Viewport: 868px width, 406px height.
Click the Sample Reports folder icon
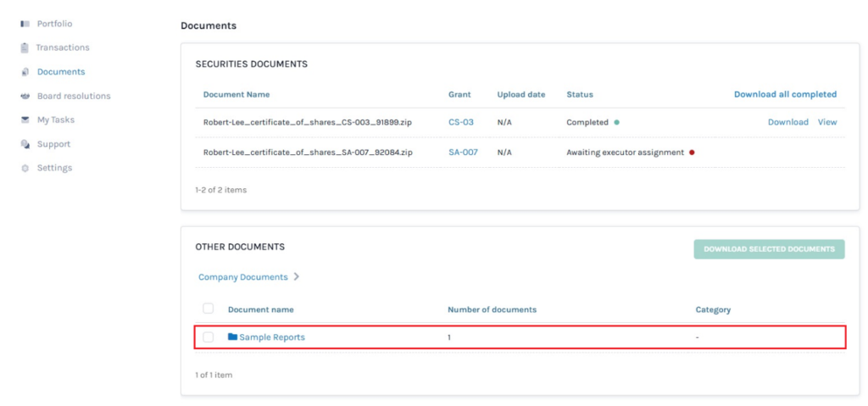click(232, 336)
